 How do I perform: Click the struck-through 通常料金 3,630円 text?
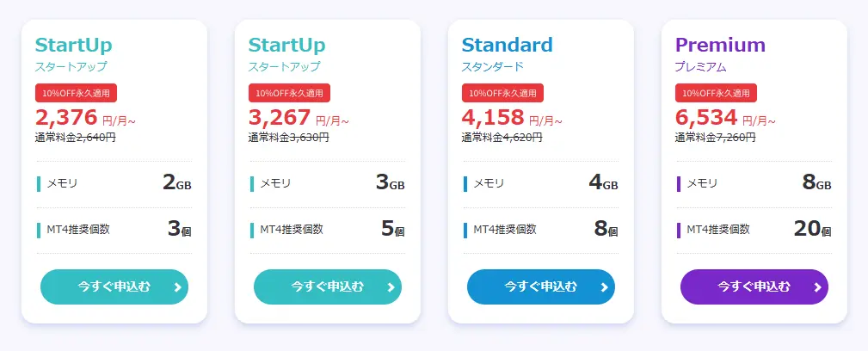pyautogui.click(x=290, y=137)
